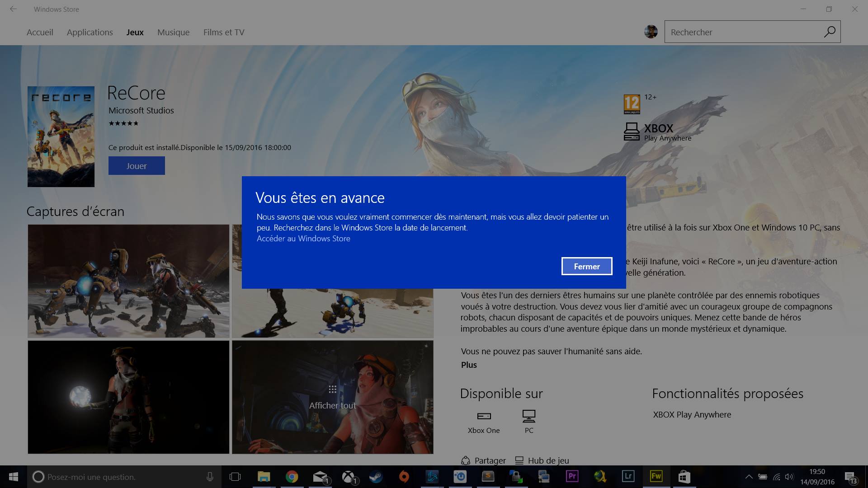The width and height of the screenshot is (868, 488).
Task: Expand the description with Plus
Action: tap(469, 365)
